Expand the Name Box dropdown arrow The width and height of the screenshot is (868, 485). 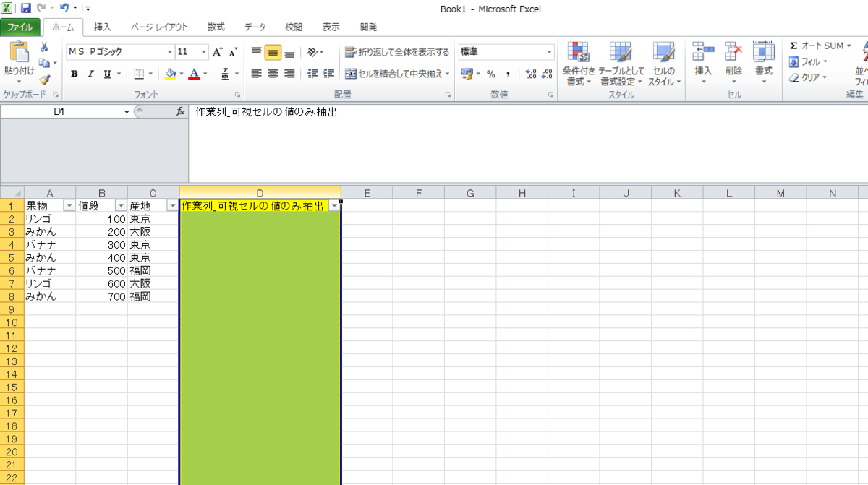tap(127, 112)
